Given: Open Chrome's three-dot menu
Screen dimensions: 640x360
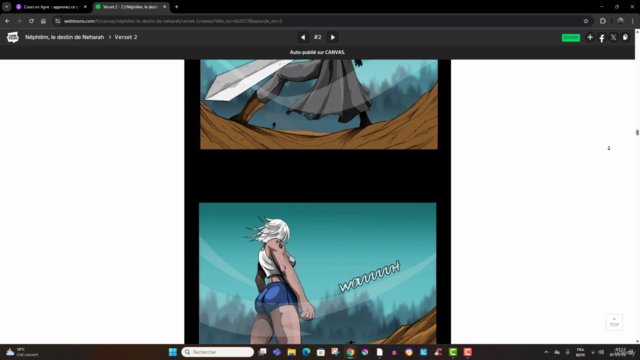Looking at the screenshot, I should point(633,21).
